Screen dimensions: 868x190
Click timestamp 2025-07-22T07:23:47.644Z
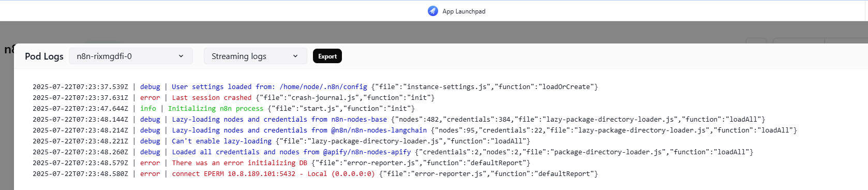point(80,108)
